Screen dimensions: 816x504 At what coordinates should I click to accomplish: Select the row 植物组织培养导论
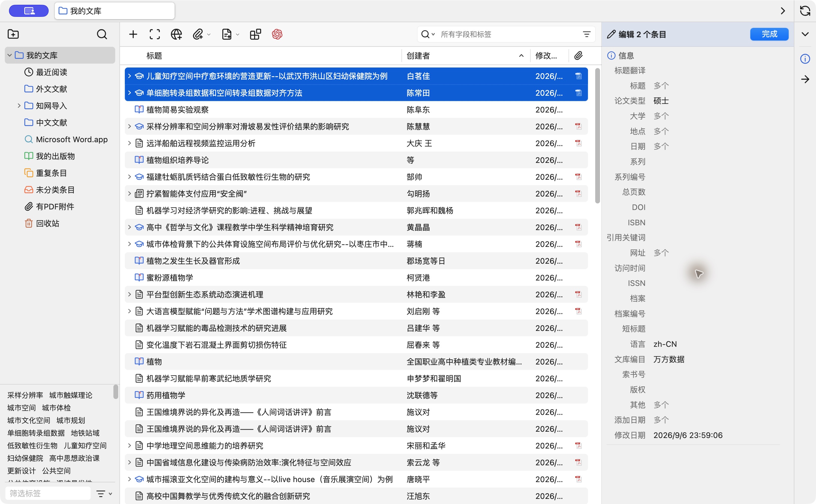coord(356,160)
